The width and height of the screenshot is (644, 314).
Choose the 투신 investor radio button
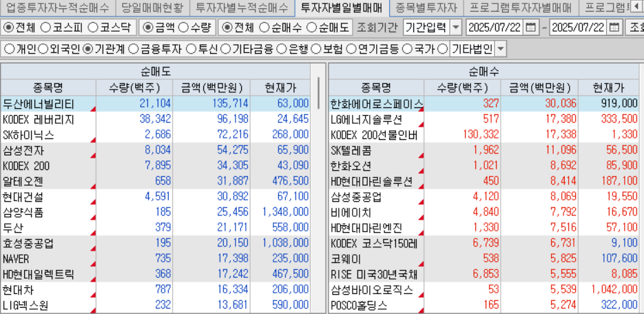tap(191, 50)
